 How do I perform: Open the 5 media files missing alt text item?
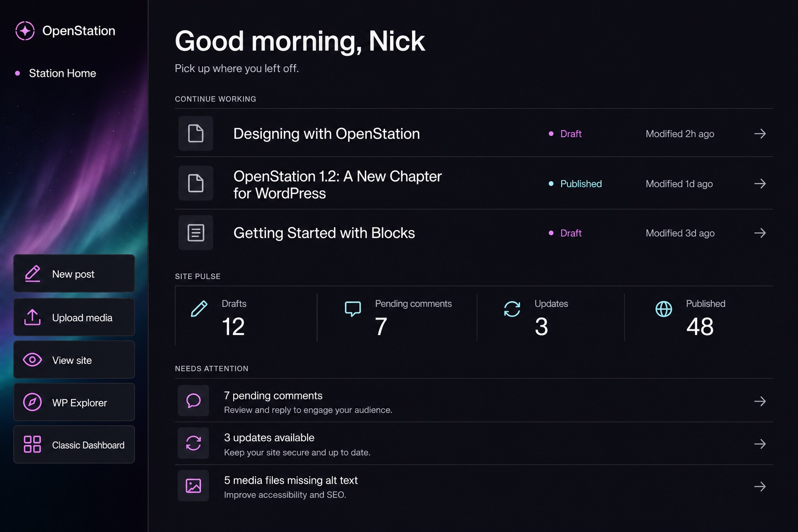click(474, 486)
